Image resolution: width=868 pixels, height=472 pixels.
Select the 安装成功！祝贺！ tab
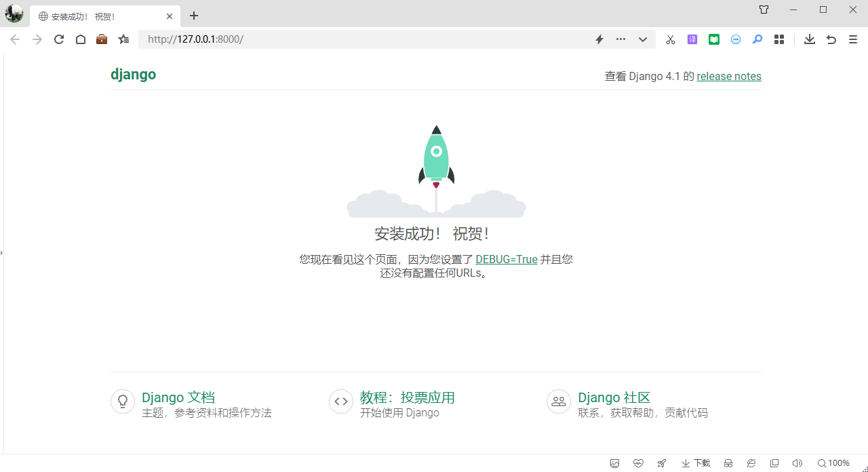click(x=105, y=16)
